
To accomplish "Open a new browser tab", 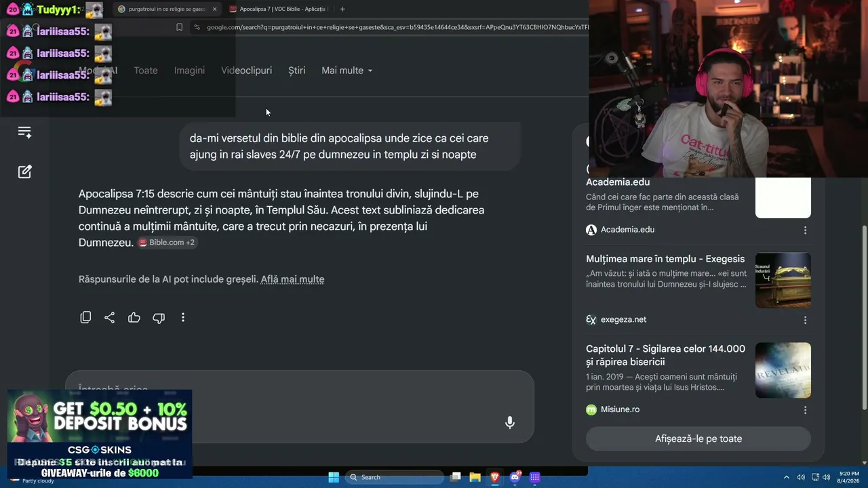I will pos(342,9).
